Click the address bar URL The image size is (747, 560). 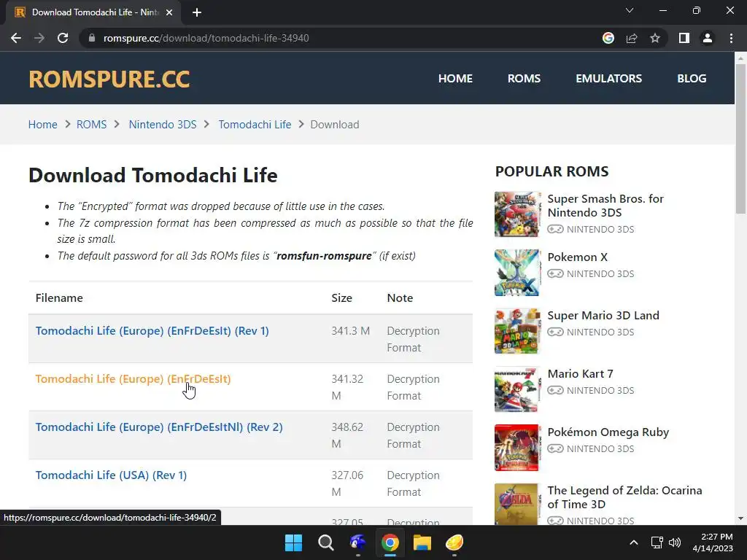click(x=206, y=38)
